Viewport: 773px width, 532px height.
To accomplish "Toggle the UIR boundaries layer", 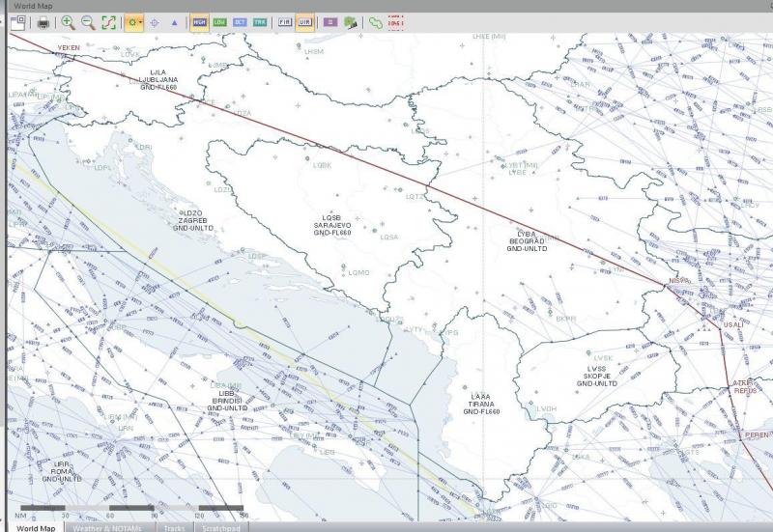I will pos(304,22).
